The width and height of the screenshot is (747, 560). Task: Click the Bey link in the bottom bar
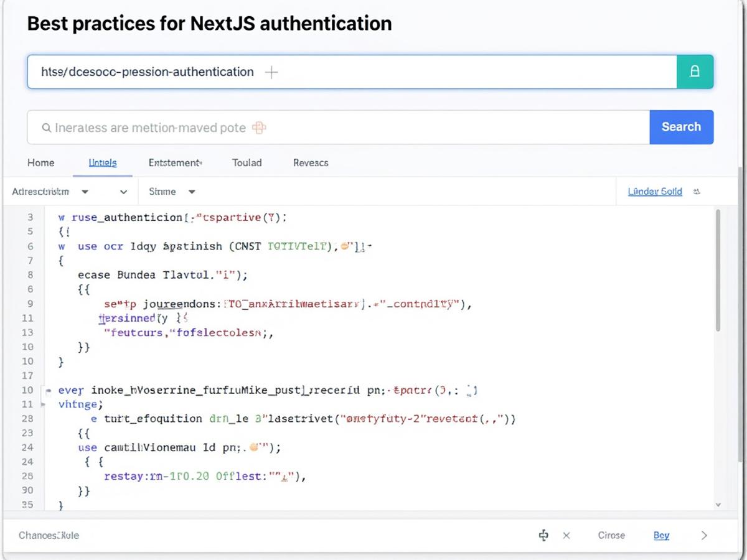point(662,535)
